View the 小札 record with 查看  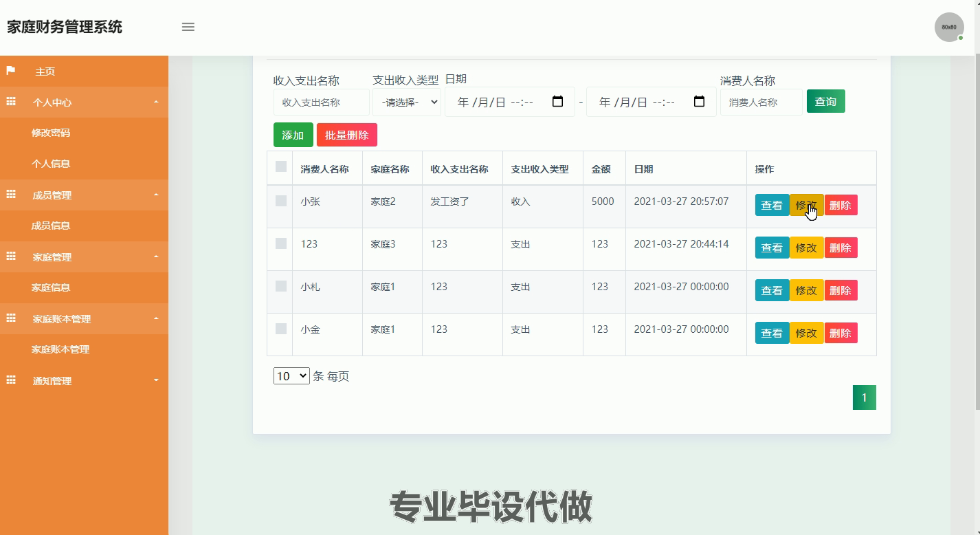tap(772, 290)
